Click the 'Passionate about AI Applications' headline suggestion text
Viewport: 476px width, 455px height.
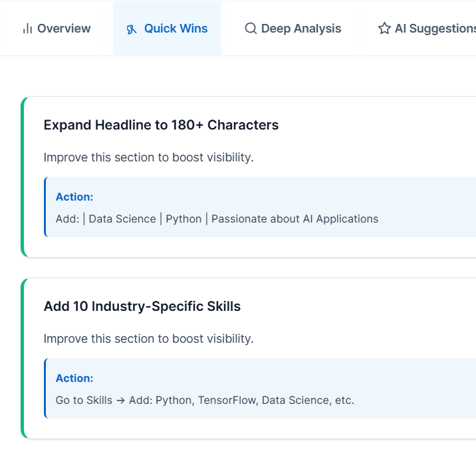click(295, 219)
